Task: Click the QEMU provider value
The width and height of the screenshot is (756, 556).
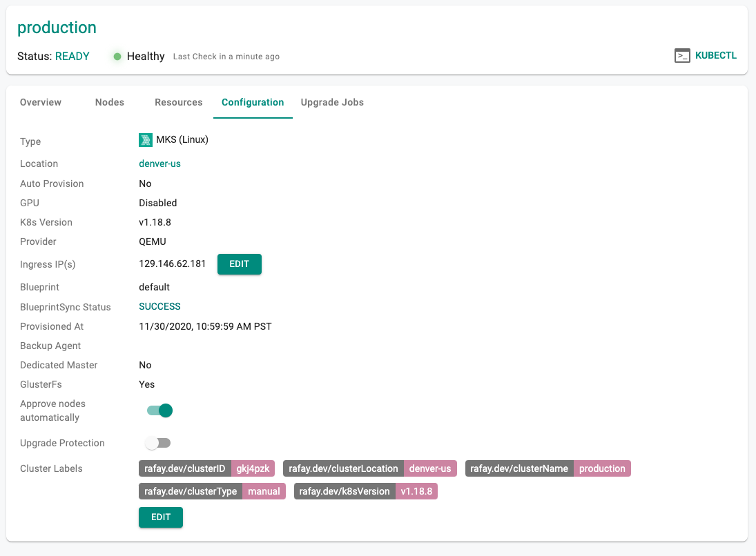Action: (153, 241)
